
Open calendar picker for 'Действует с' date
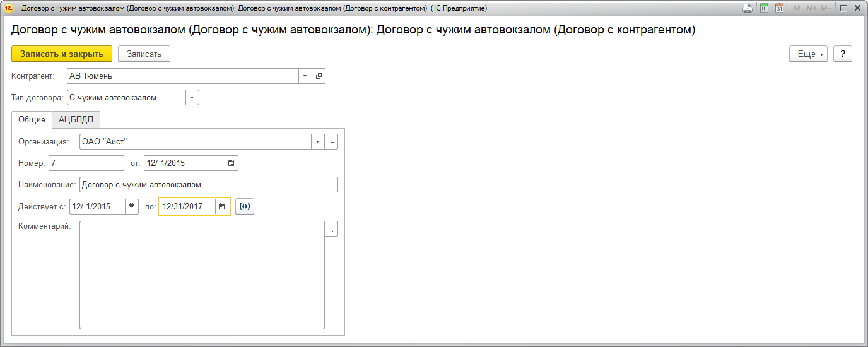pos(132,206)
